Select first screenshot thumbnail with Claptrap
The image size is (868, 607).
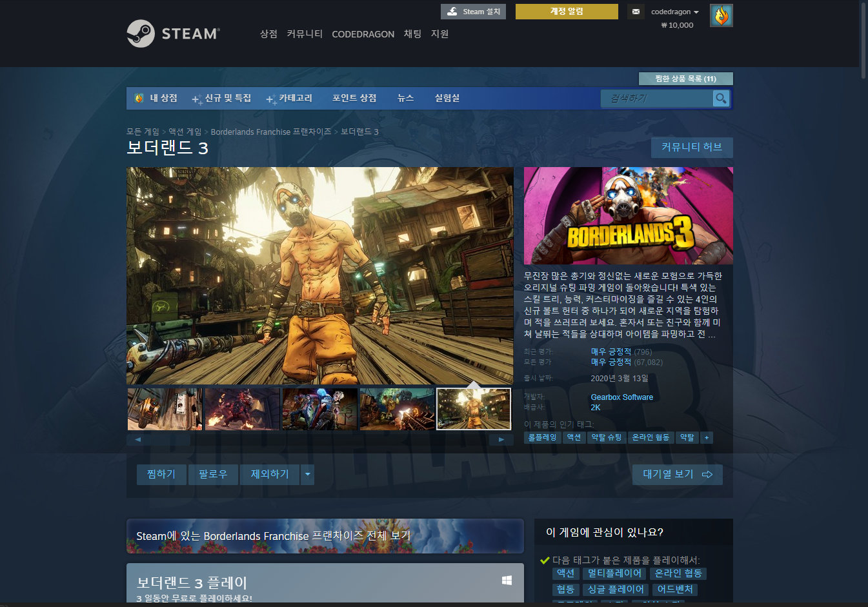pos(165,409)
